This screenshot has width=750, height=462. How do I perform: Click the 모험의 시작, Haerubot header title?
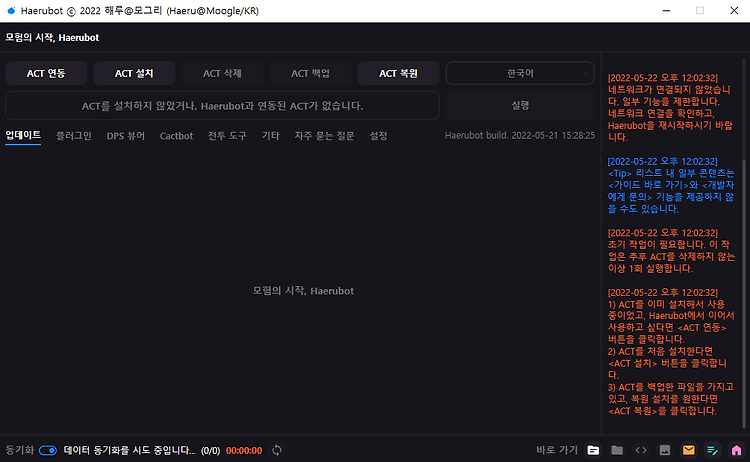[52, 37]
